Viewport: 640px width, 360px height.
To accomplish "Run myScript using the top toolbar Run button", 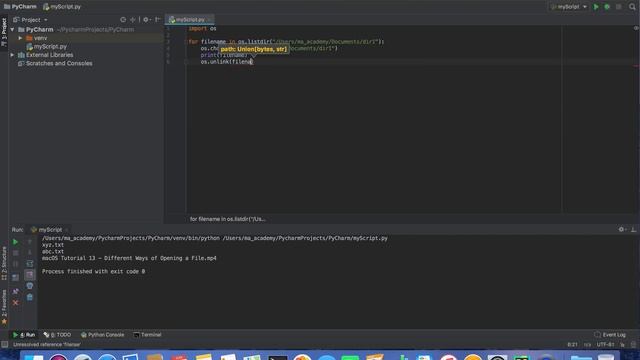I will (x=596, y=7).
